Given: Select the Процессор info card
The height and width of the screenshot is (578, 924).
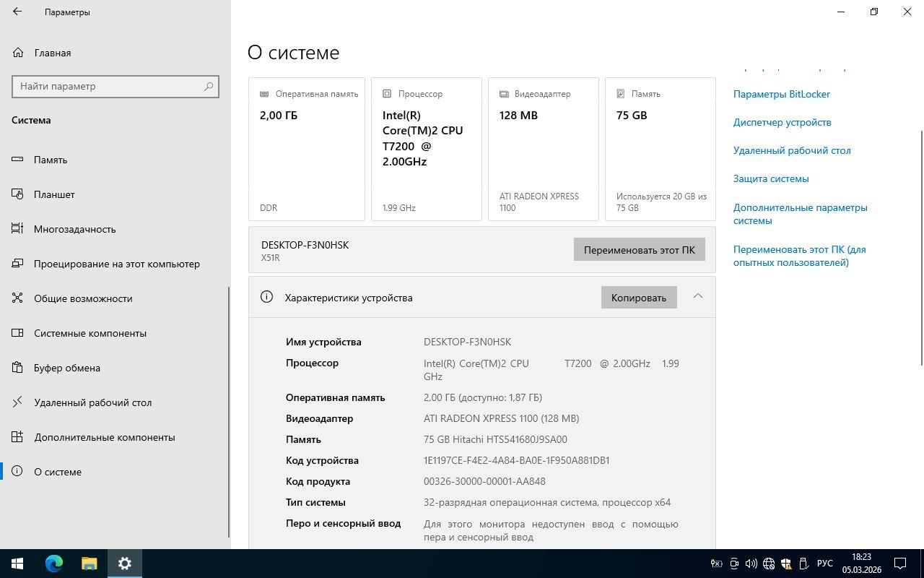Looking at the screenshot, I should (427, 149).
